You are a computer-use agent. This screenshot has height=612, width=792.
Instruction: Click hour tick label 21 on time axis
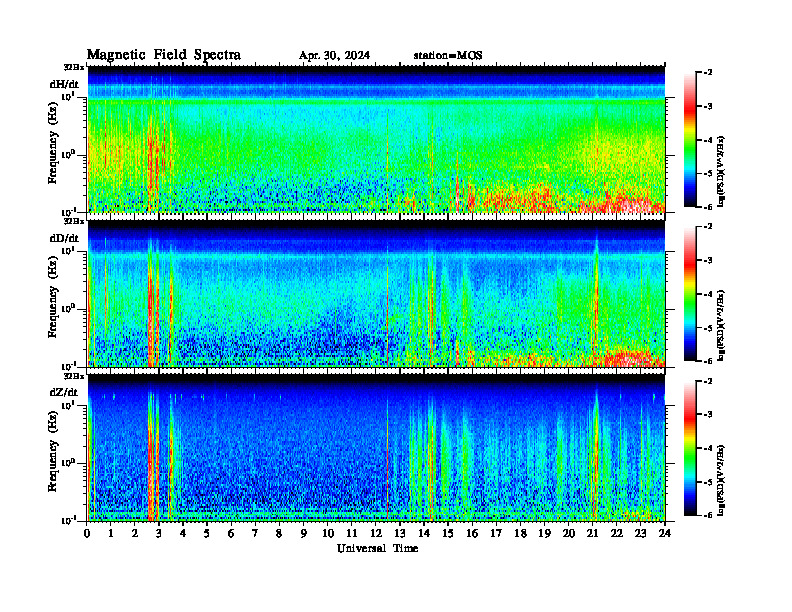592,533
